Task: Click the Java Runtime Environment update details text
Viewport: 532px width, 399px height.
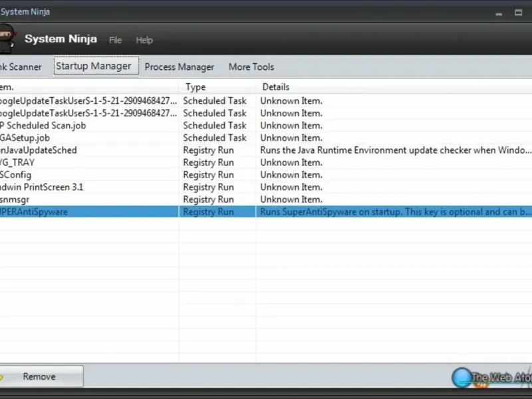Action: pyautogui.click(x=396, y=150)
